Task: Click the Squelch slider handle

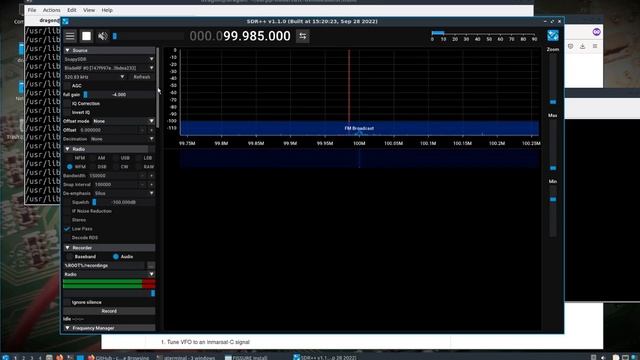Action: tap(94, 202)
